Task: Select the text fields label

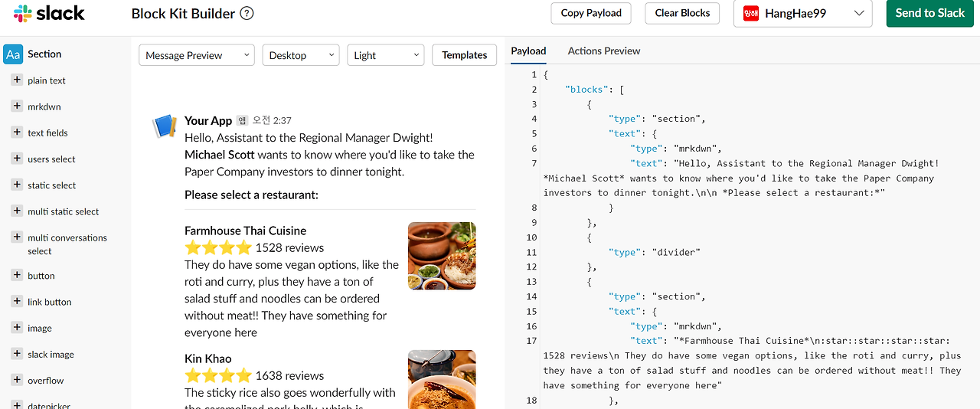Action: pos(47,133)
